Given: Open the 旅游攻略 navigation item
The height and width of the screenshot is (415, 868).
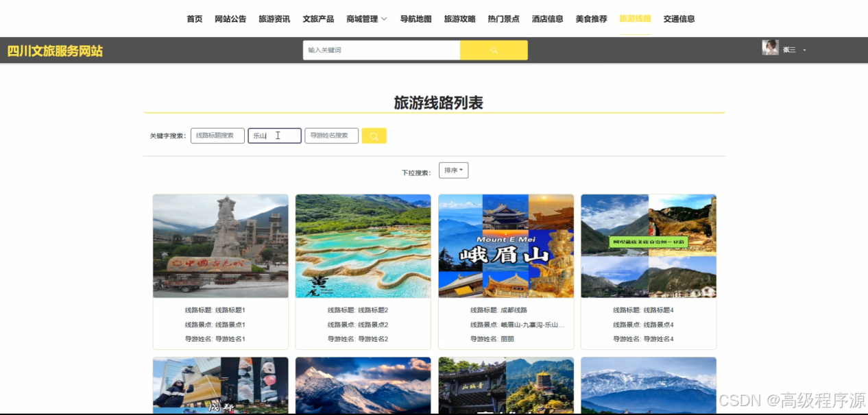Looking at the screenshot, I should point(459,19).
